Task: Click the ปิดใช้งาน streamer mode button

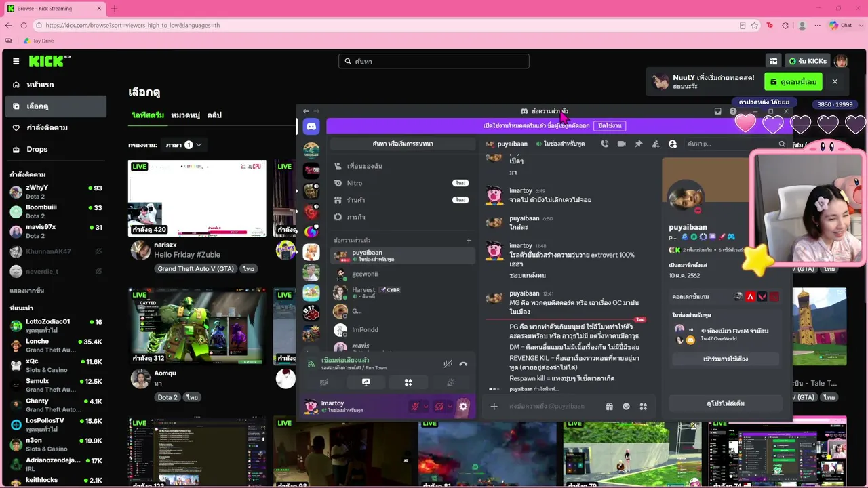Action: [x=610, y=126]
